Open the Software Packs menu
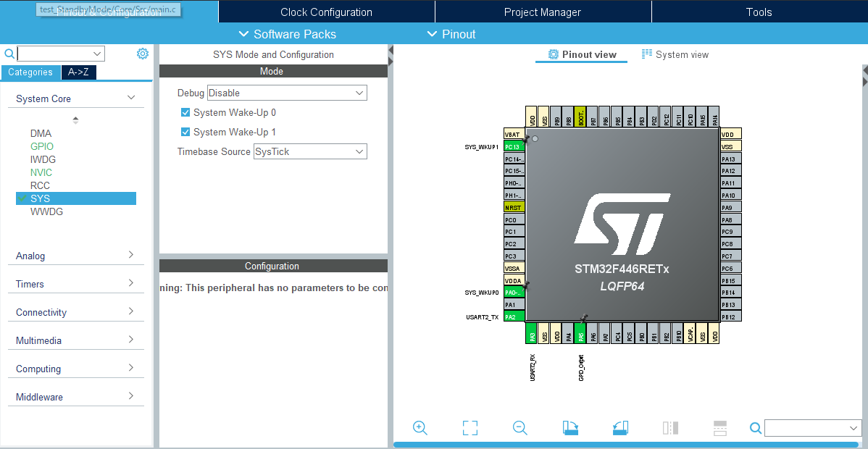Viewport: 868px width, 449px height. click(287, 34)
